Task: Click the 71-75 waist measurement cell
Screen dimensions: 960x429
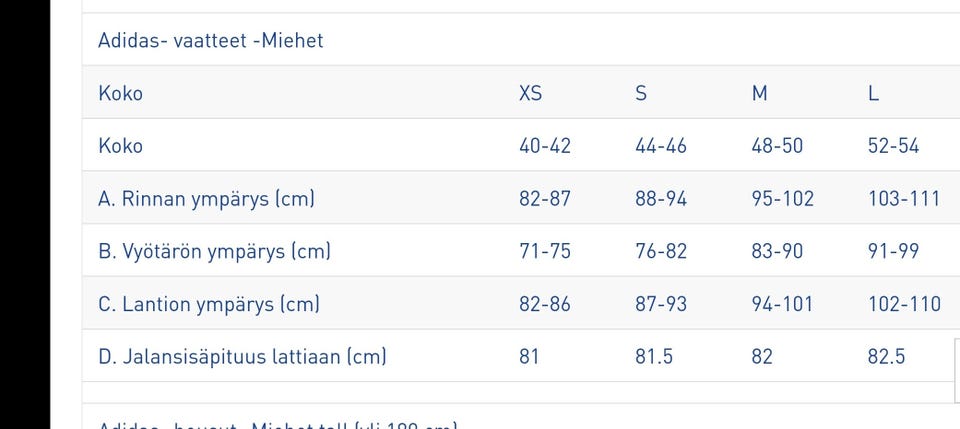Action: (545, 251)
